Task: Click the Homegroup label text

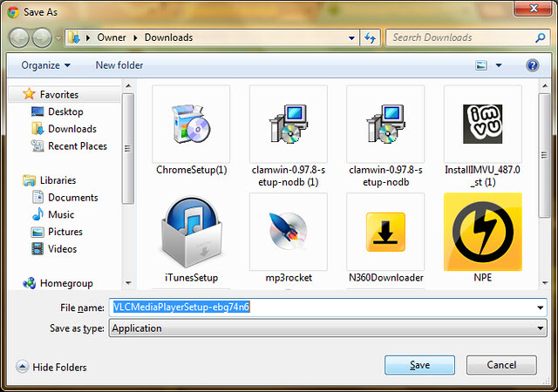Action: pos(66,283)
